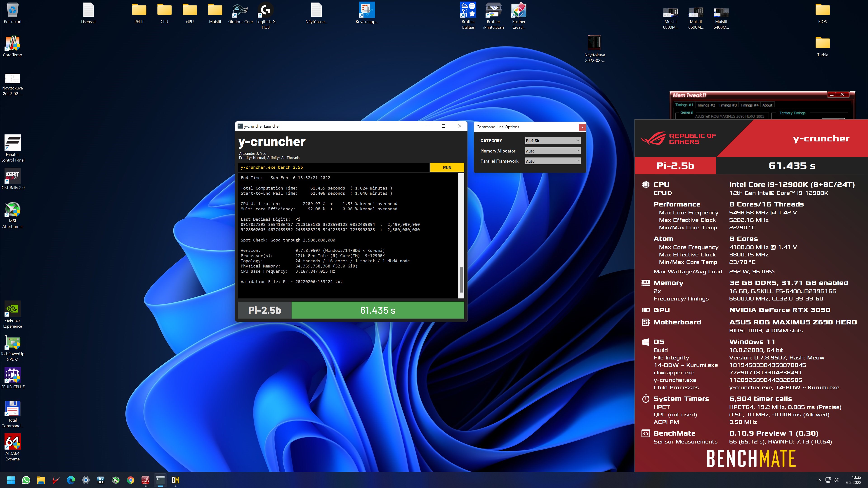
Task: Open the GPU folder on desktop
Action: tap(190, 13)
